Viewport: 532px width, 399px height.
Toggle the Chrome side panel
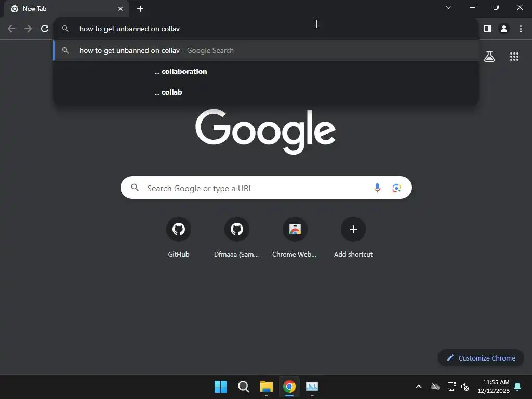487,29
